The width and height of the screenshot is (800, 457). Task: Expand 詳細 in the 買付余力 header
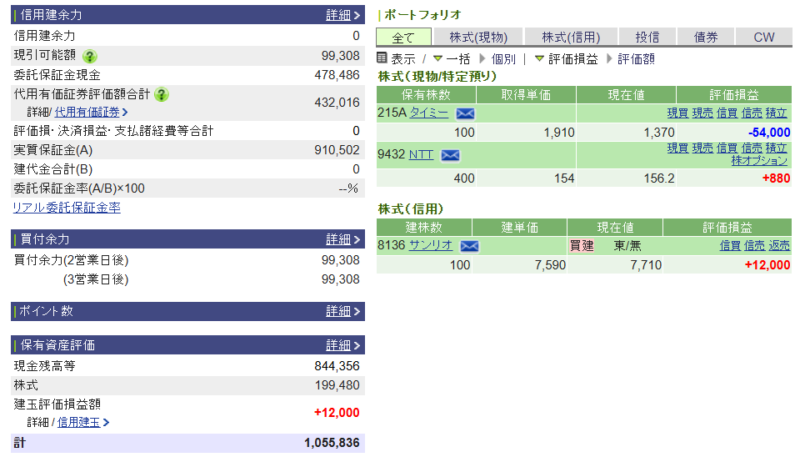pos(343,240)
